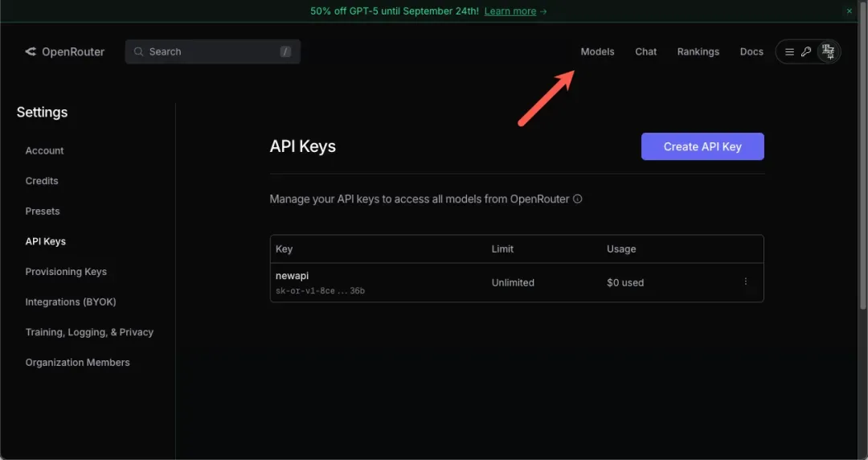Open Provisioning Keys settings
Viewport: 868px width, 460px height.
click(x=66, y=272)
